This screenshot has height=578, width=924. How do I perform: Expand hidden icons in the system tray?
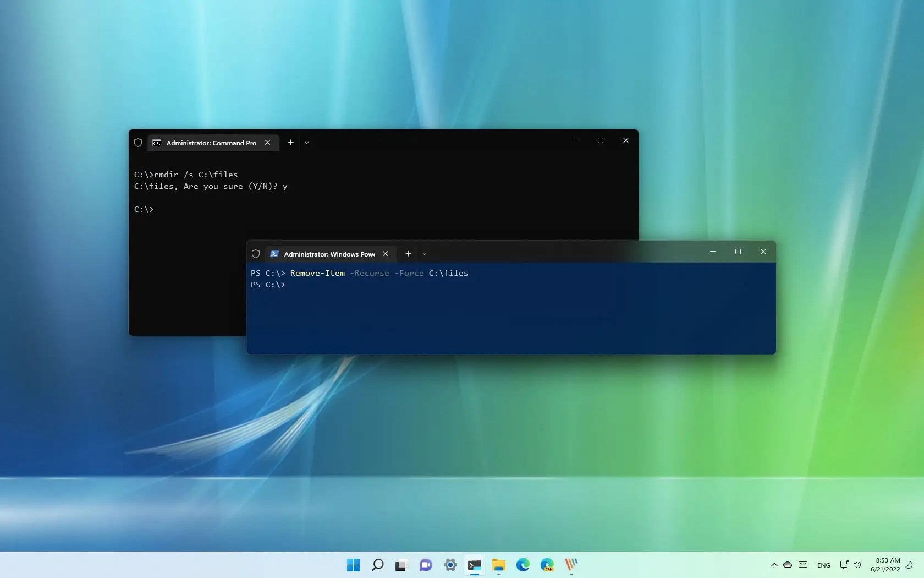774,565
